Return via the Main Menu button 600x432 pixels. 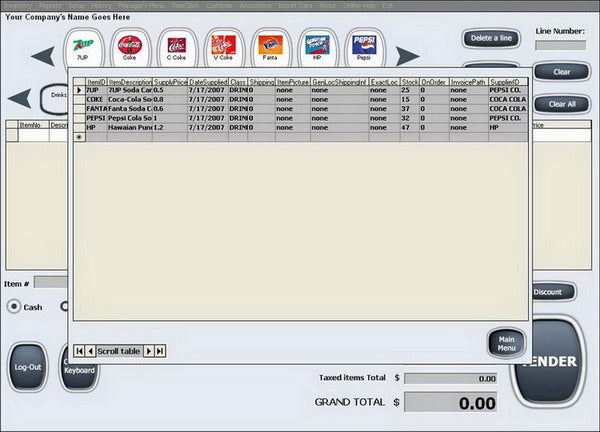pyautogui.click(x=506, y=344)
